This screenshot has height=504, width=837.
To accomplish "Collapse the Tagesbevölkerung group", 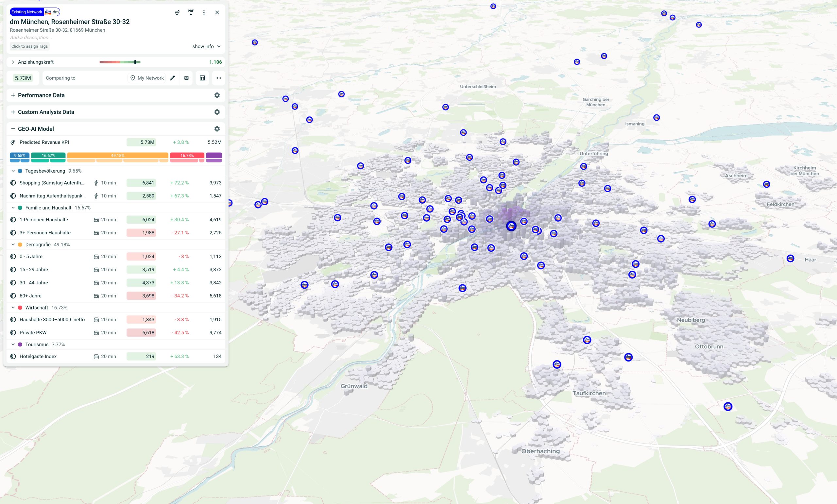I will click(x=13, y=171).
